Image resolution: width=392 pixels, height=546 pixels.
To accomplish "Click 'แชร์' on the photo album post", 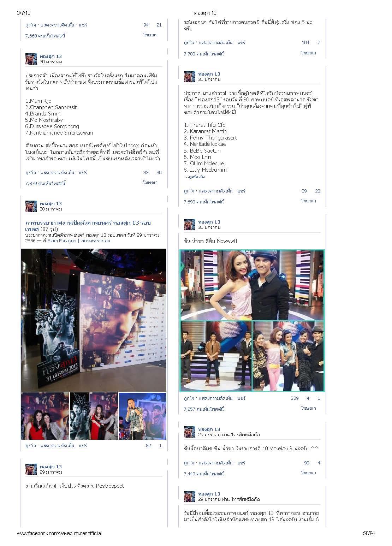I will (x=83, y=446).
